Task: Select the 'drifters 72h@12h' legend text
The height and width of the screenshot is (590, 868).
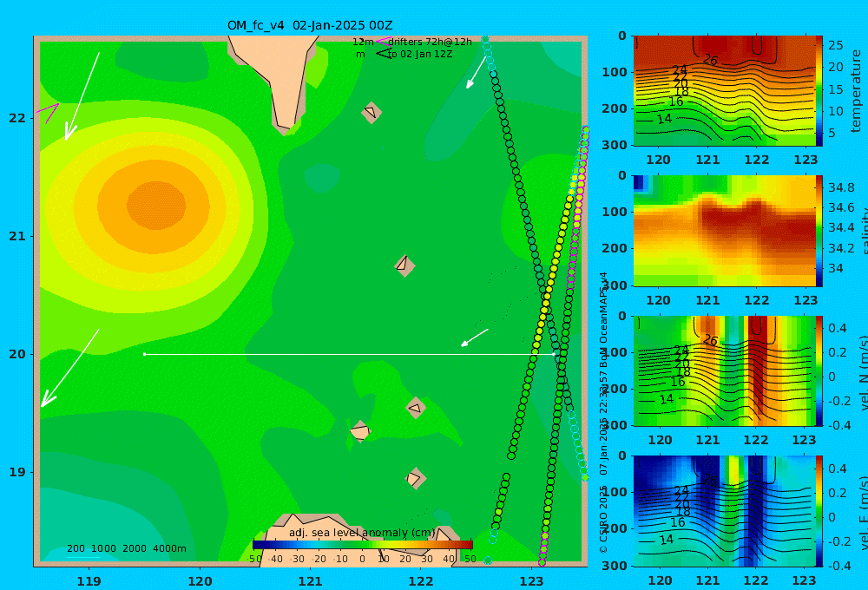Action: click(x=430, y=42)
